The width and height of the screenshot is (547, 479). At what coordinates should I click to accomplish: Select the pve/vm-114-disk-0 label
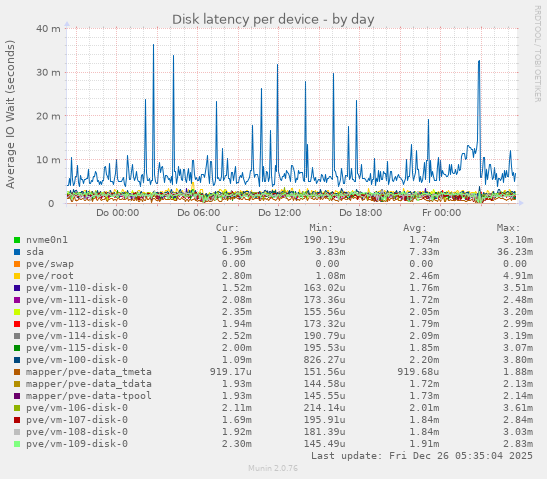coord(77,336)
